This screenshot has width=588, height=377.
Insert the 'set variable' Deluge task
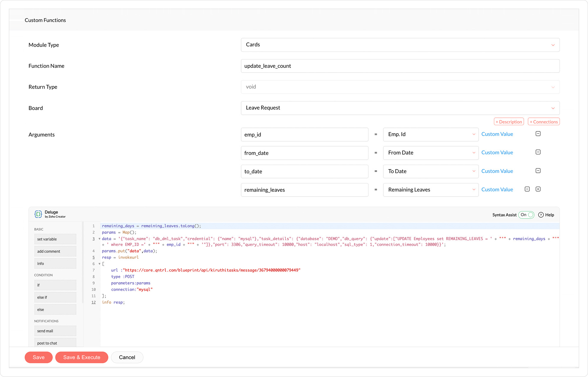(x=55, y=239)
